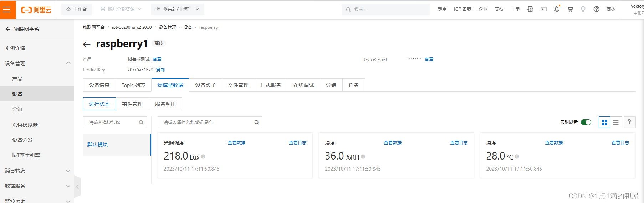Switch to the 设备影子 tab
This screenshot has width=644, height=203.
(205, 85)
